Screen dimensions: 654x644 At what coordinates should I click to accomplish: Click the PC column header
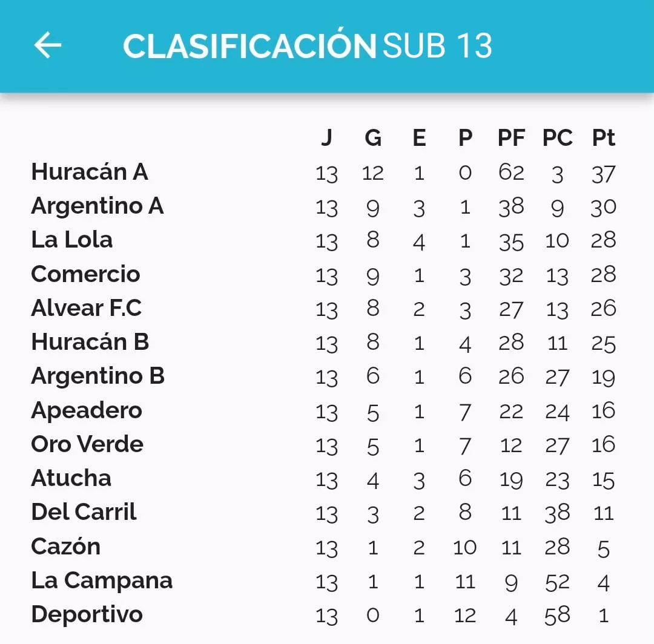pyautogui.click(x=557, y=139)
